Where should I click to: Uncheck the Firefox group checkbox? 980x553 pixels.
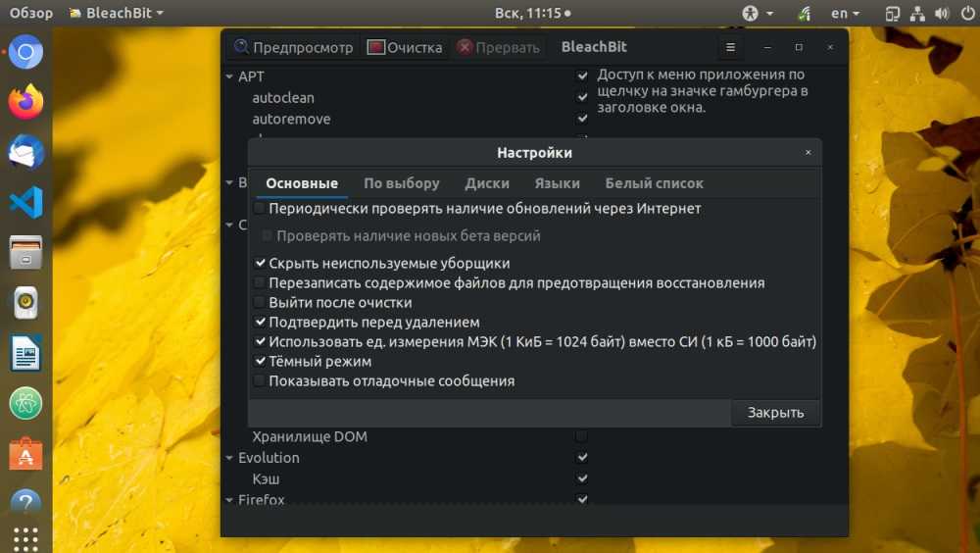pyautogui.click(x=582, y=500)
